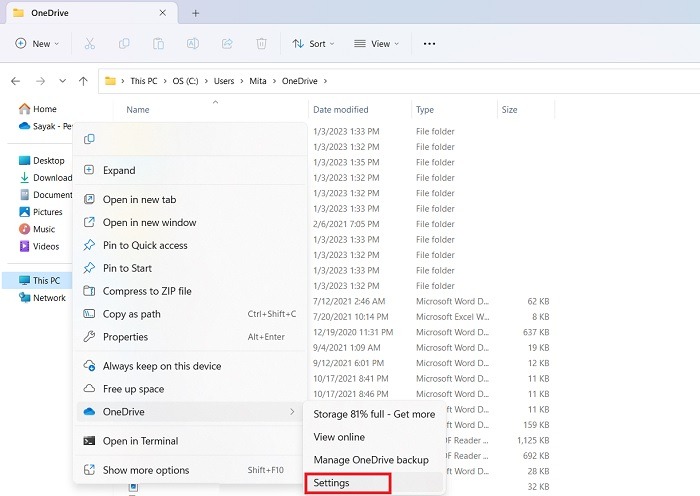Select the row dated 2/6/2021 7:05 PM
The height and width of the screenshot is (496, 700).
(x=431, y=224)
